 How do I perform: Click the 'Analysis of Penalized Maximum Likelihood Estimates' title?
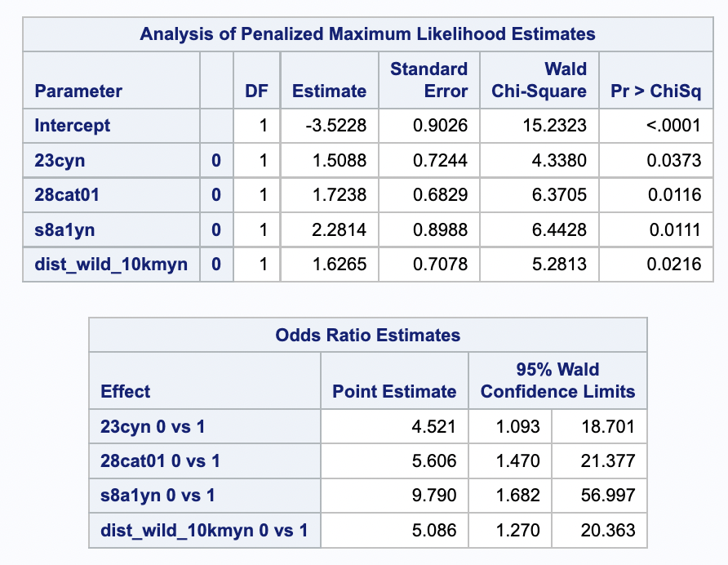click(367, 33)
